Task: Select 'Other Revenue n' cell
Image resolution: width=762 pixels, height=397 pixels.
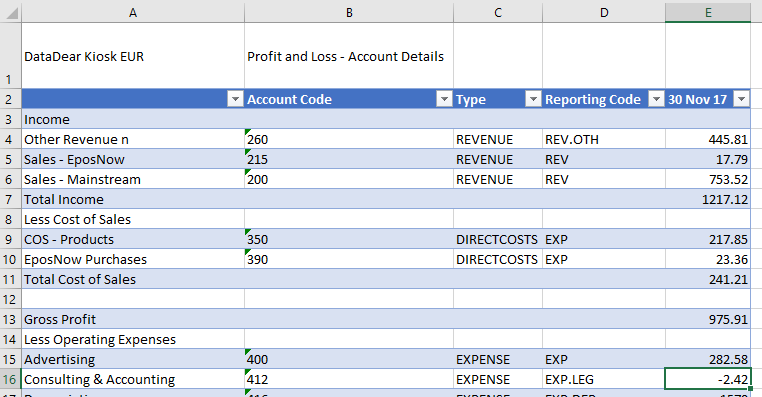Action: click(133, 139)
